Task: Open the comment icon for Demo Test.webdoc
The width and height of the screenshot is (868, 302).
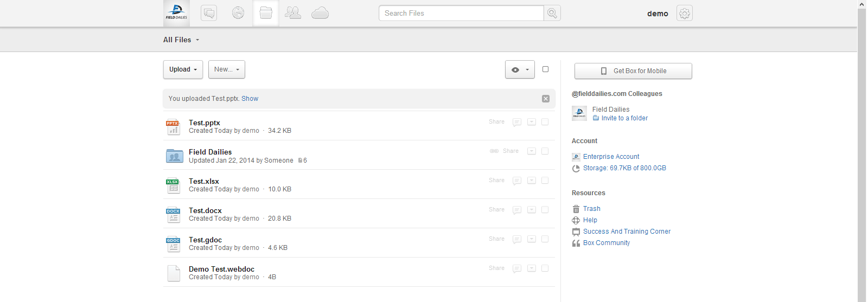Action: 517,268
